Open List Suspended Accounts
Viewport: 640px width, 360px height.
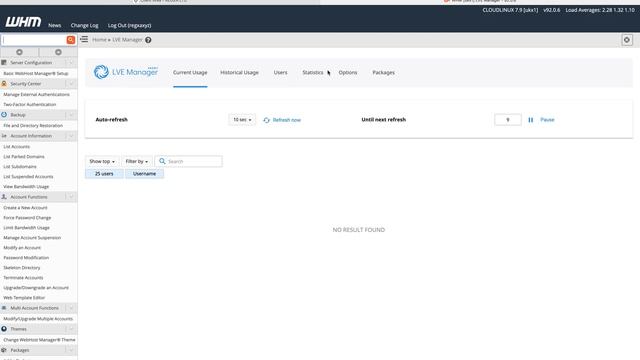click(x=28, y=176)
